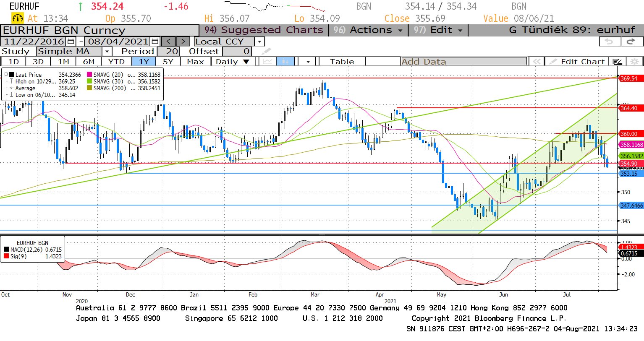This screenshot has width=644, height=341.
Task: Click the panel divider handle above MACD
Action: 322,234
